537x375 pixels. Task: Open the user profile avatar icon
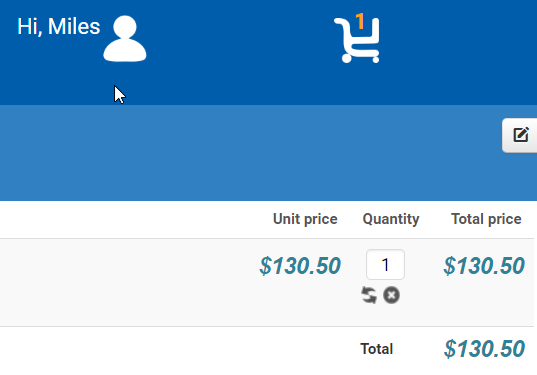coord(125,39)
